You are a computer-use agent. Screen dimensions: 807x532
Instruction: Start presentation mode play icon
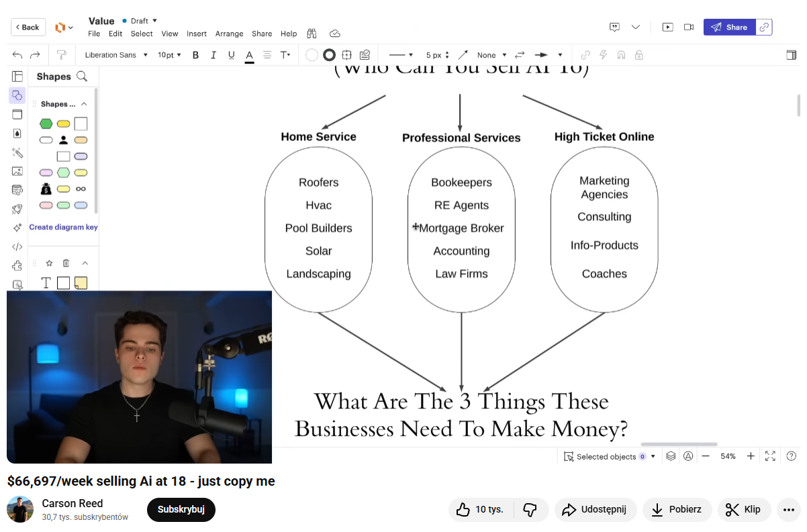point(667,27)
